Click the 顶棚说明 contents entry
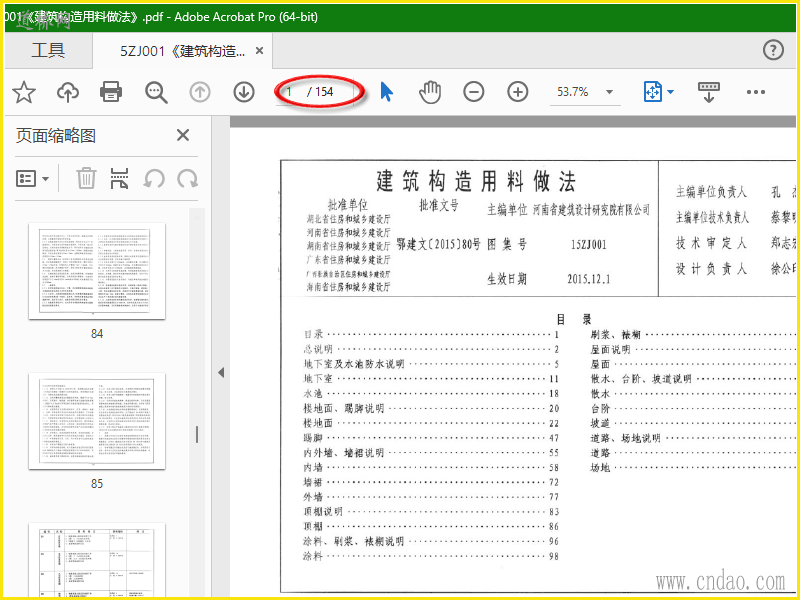800x600 pixels. click(x=431, y=512)
